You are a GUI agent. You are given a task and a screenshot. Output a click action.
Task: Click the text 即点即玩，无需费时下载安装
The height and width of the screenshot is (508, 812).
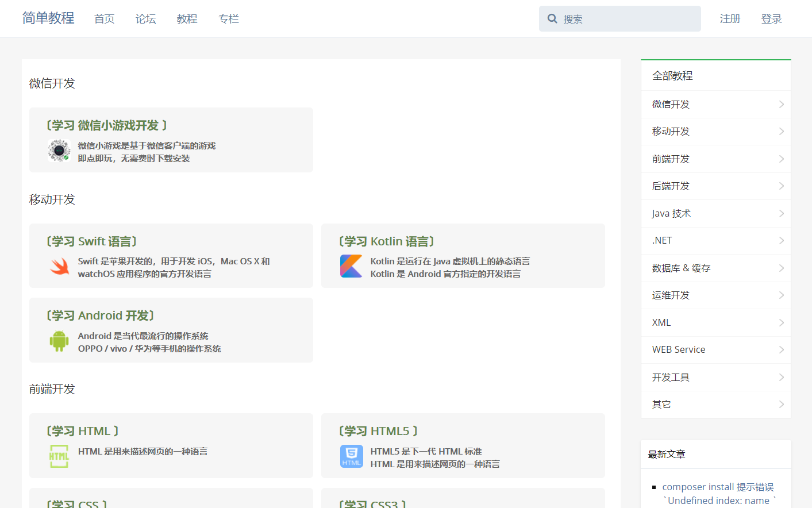click(134, 158)
